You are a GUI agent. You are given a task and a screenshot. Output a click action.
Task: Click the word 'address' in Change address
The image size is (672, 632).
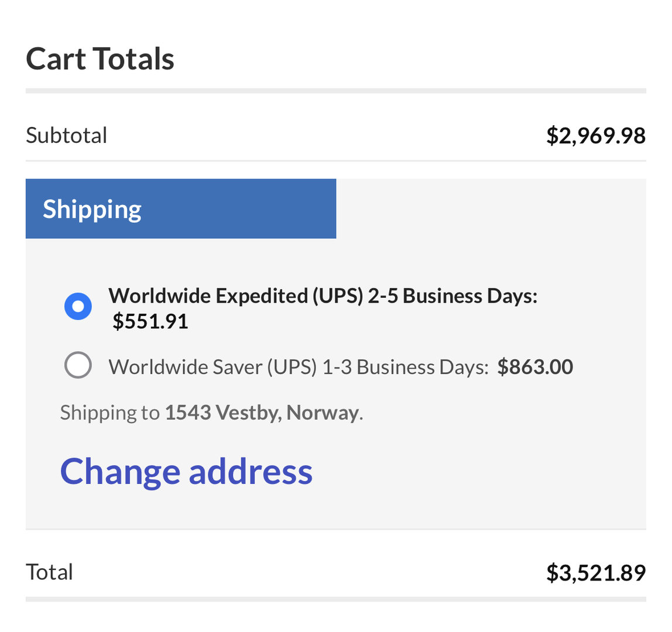pyautogui.click(x=251, y=471)
